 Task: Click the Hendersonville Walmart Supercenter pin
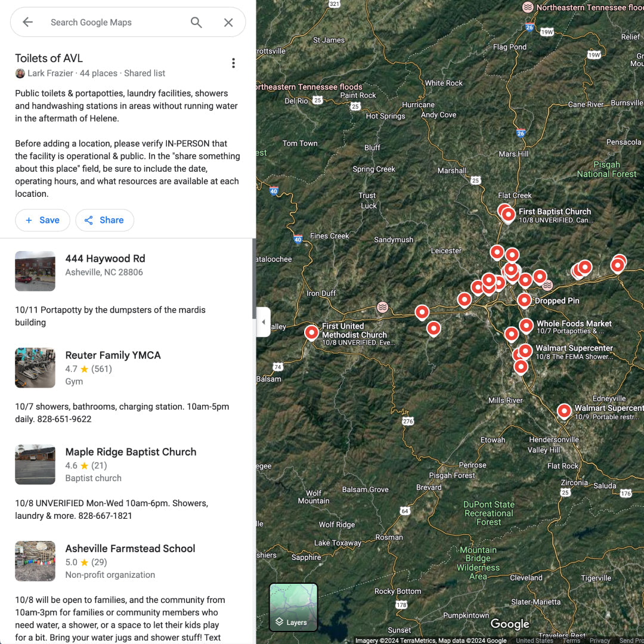(x=564, y=410)
